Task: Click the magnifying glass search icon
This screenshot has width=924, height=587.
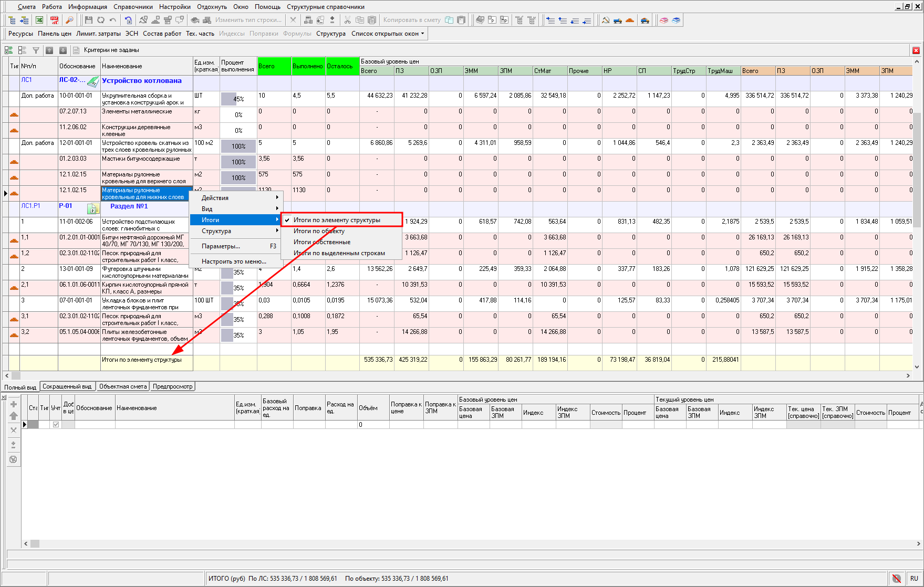Action: 69,20
